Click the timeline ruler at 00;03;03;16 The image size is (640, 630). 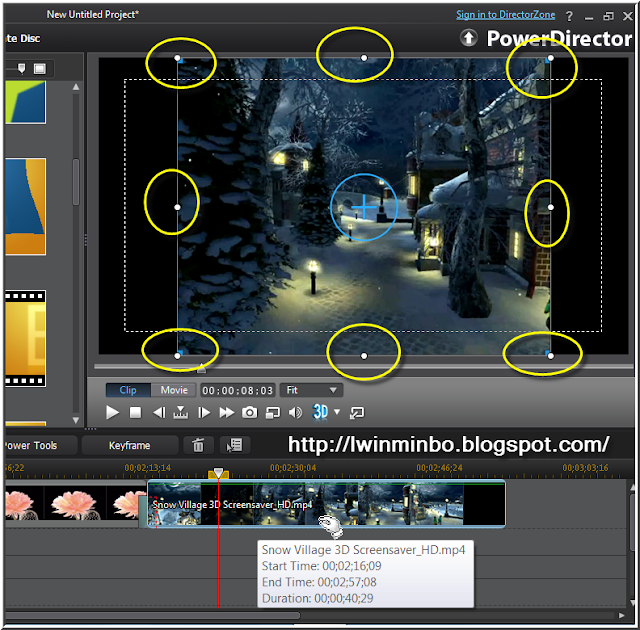tap(585, 468)
